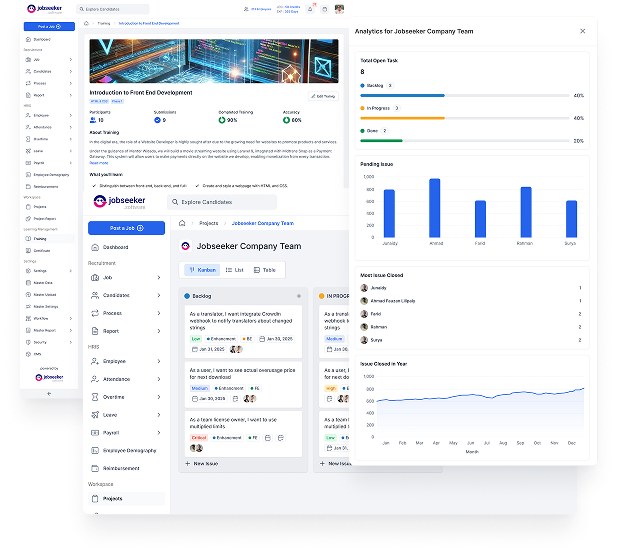
Task: Open Dashboard from the larger front sidebar
Action: pyautogui.click(x=115, y=247)
